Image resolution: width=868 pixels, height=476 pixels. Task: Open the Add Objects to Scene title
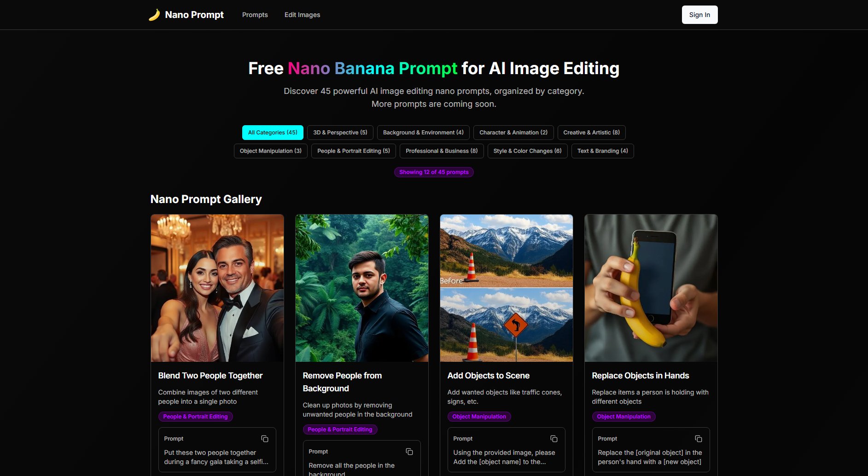point(489,376)
